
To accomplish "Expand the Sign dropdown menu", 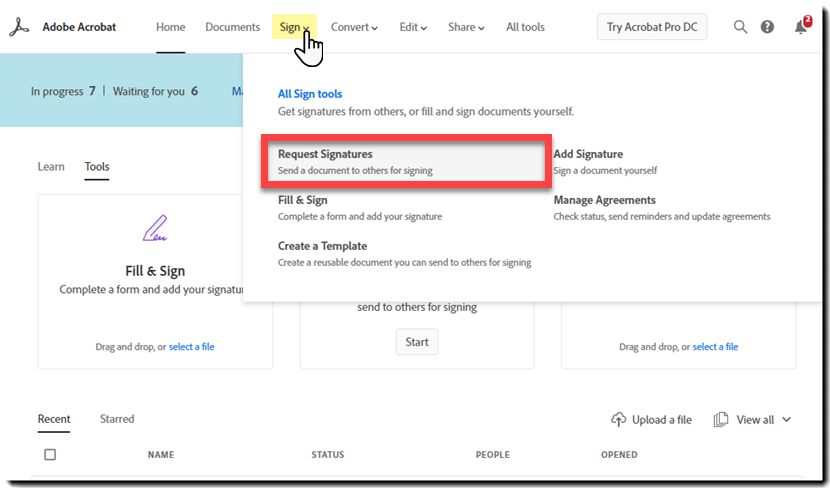I will [x=294, y=27].
